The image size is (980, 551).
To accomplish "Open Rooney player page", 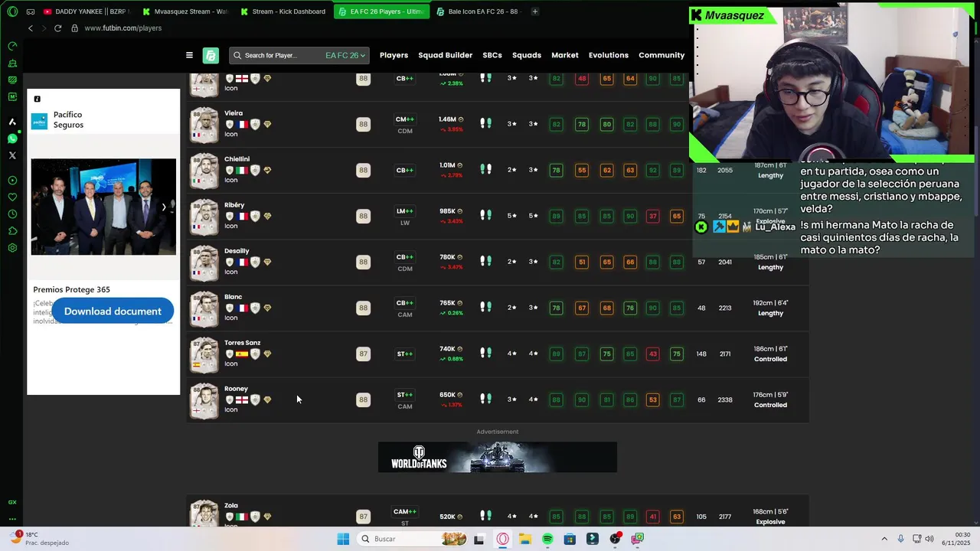I will tap(236, 389).
